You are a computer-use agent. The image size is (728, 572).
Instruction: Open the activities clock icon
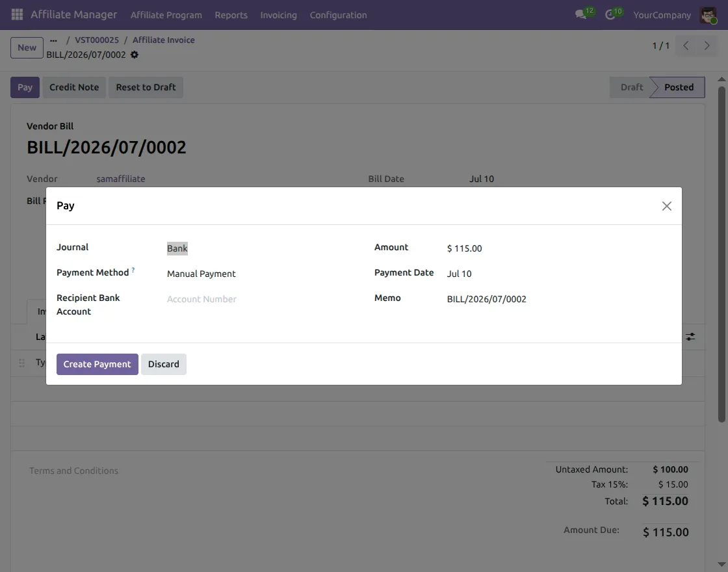click(x=610, y=15)
